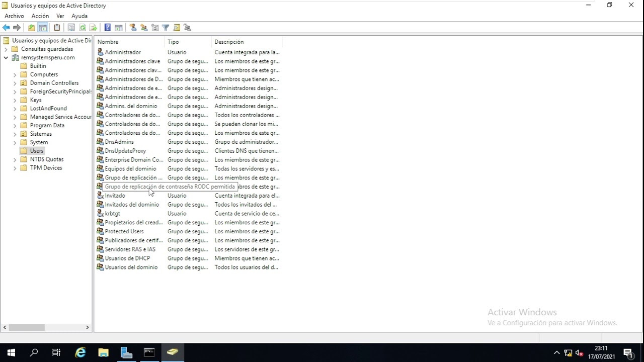Expand Program Data container

tap(15, 126)
